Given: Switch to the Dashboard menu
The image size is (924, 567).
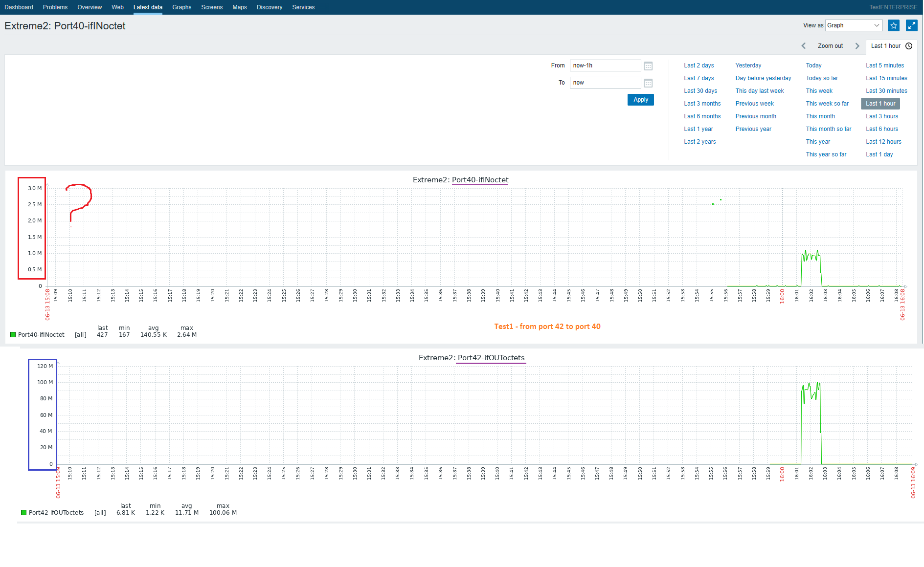Looking at the screenshot, I should point(19,7).
